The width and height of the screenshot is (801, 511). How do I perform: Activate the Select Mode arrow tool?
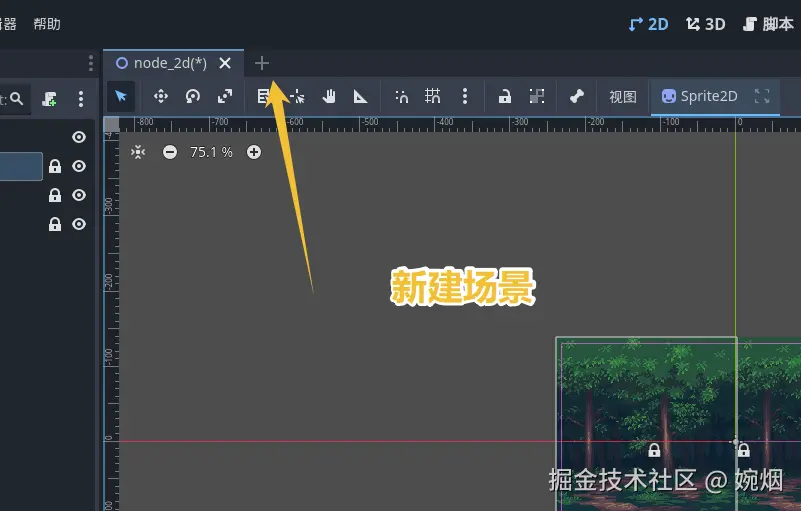[x=121, y=96]
